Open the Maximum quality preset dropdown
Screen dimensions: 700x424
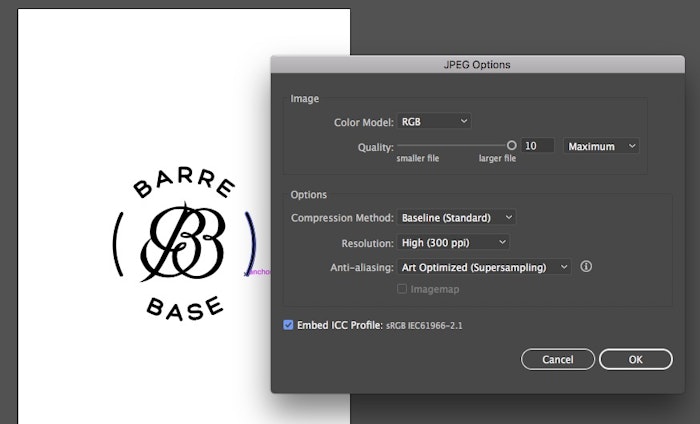point(601,146)
